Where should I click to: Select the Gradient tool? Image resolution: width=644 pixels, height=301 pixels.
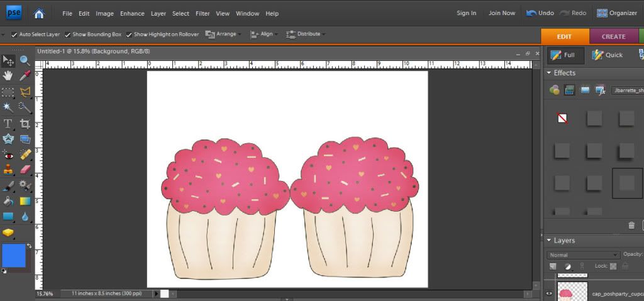(x=25, y=201)
